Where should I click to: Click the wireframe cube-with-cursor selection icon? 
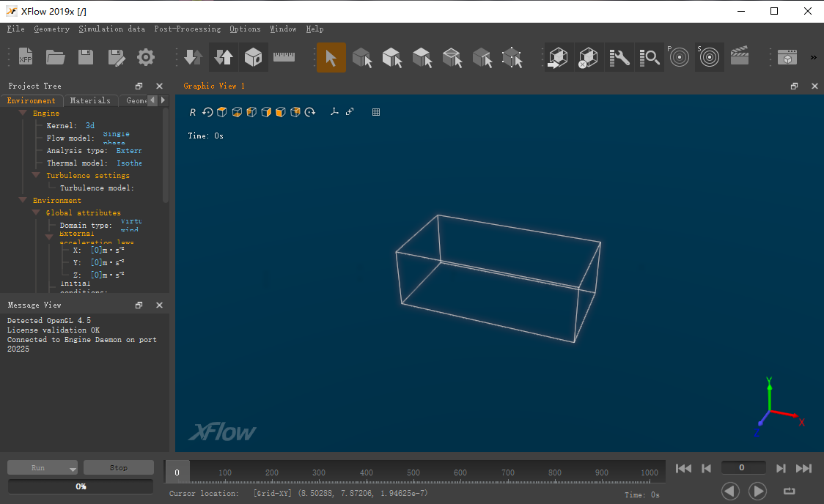[452, 57]
